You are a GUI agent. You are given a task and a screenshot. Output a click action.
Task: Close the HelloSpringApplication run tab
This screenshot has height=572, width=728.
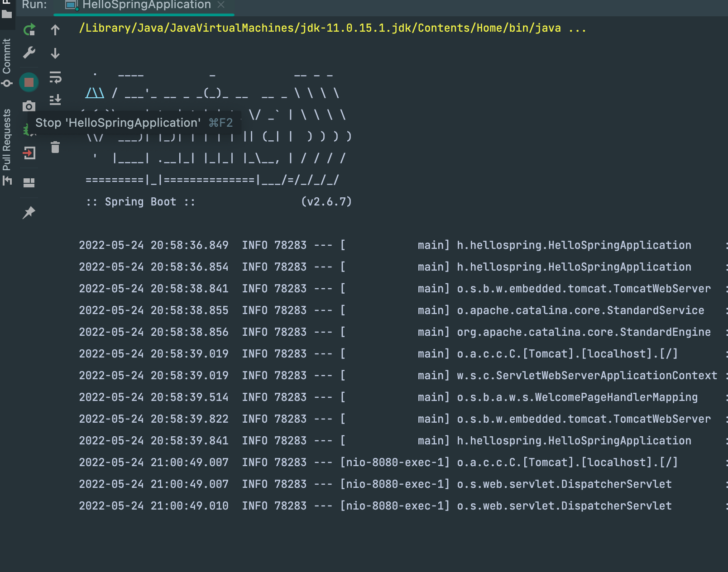pos(221,5)
